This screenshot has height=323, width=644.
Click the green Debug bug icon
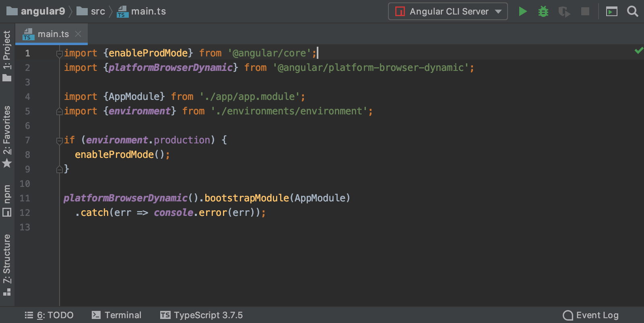(543, 11)
